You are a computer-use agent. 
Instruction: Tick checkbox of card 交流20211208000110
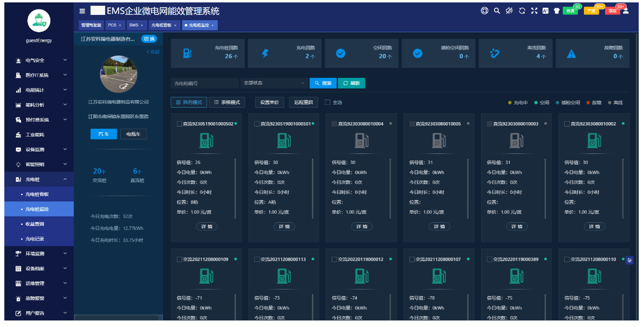click(567, 260)
